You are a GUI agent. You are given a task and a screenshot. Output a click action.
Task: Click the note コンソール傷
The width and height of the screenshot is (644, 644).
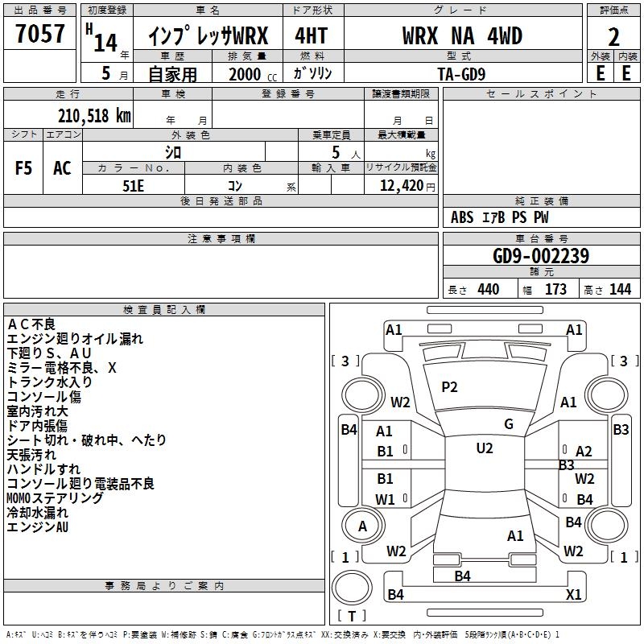click(44, 397)
